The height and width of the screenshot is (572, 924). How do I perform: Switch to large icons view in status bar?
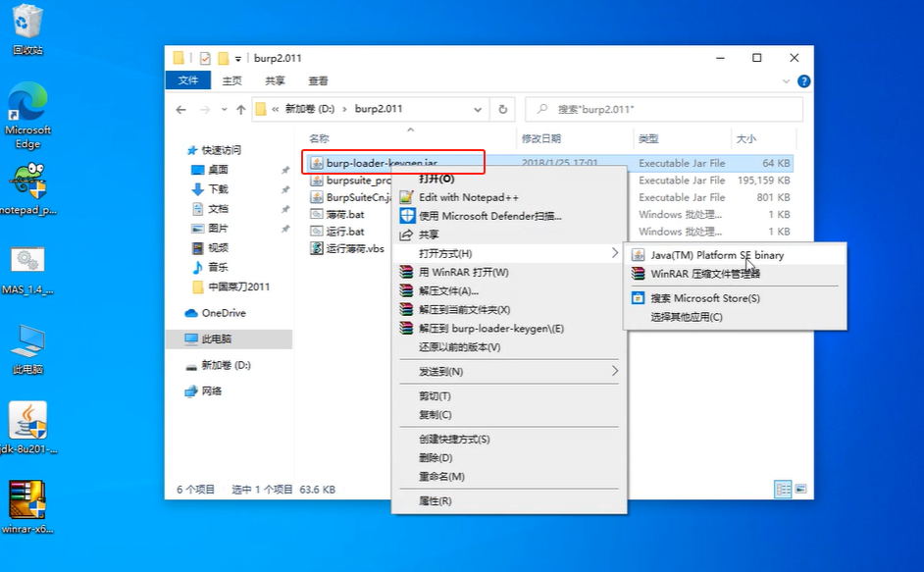[x=800, y=489]
